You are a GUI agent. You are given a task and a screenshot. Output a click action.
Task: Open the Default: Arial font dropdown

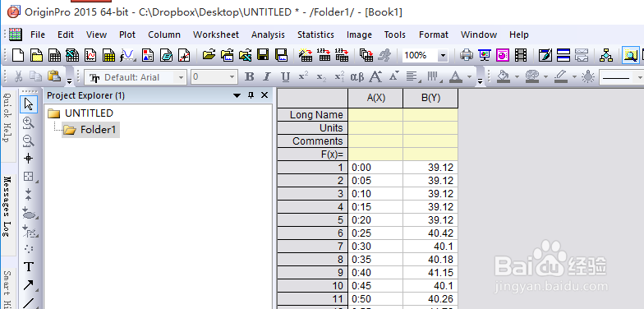(x=181, y=77)
